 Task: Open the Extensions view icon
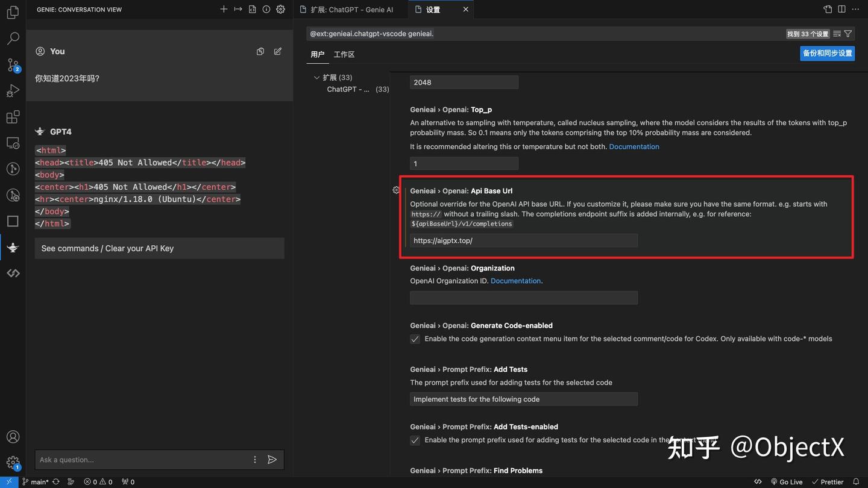[x=13, y=117]
